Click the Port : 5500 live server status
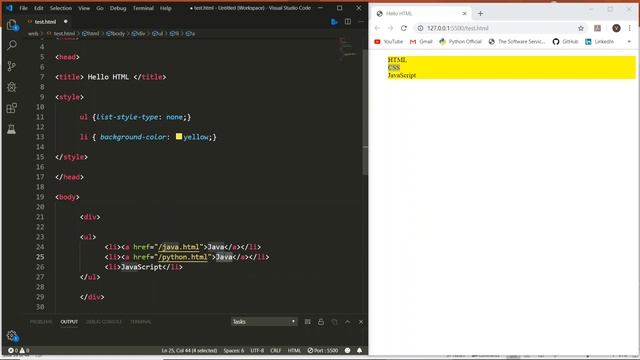This screenshot has height=360, width=640. pyautogui.click(x=323, y=351)
